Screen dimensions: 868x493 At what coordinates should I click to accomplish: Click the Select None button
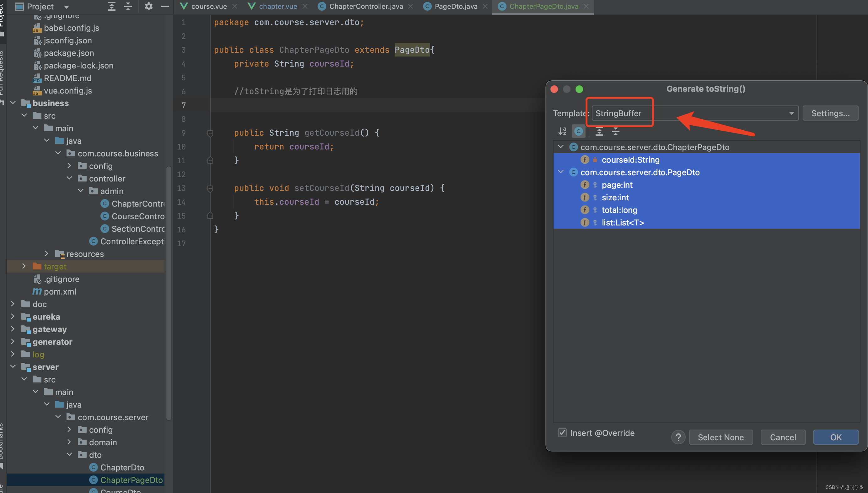tap(721, 437)
